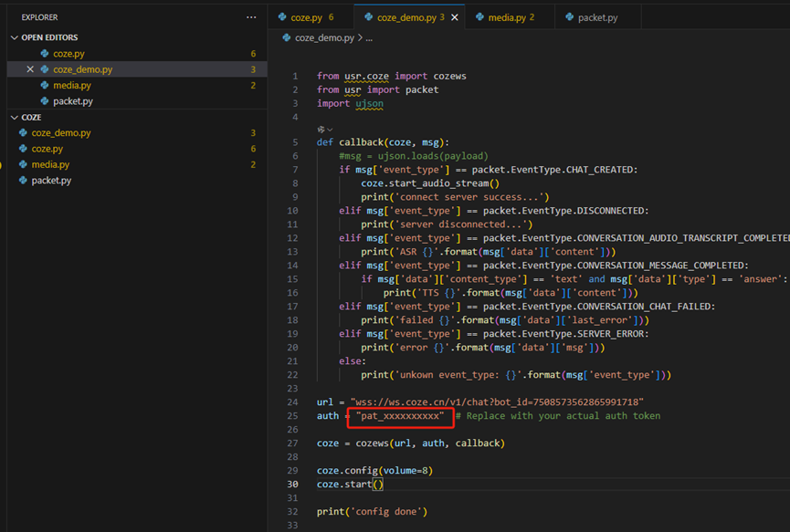Click the wss URL string on line 24
Viewport: 790px width, 532px height.
tap(498, 402)
